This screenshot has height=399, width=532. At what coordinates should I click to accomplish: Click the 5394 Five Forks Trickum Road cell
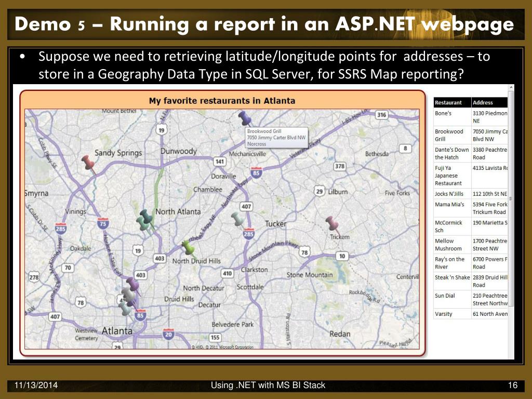tap(489, 208)
